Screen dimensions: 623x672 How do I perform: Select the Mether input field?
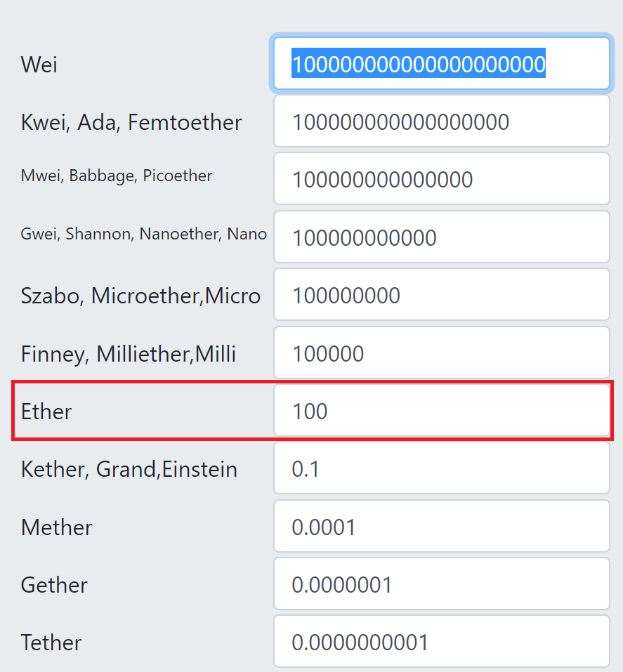(x=442, y=526)
